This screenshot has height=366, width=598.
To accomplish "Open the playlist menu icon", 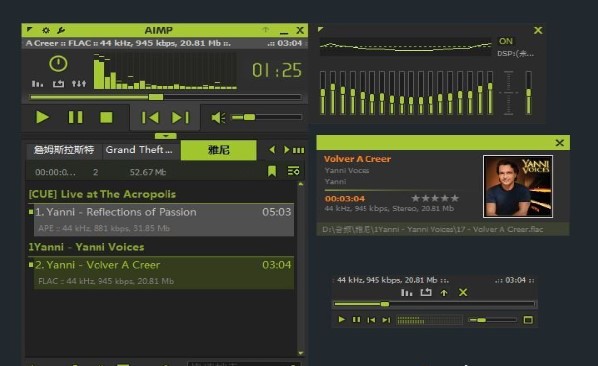I will [x=293, y=171].
